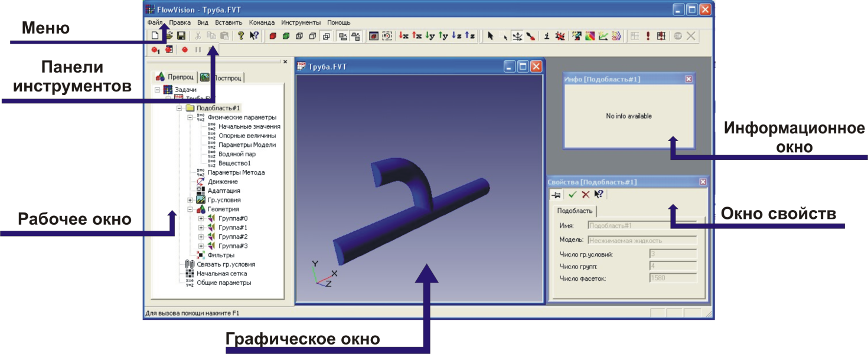Viewport: 868px width, 354px height.
Task: Close the Инфо [Подобласть#1] window
Action: coord(688,79)
